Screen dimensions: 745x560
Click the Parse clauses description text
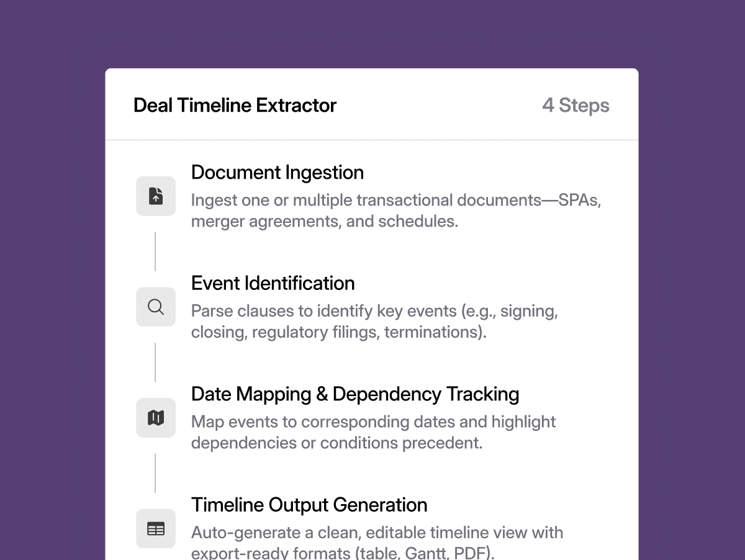[x=374, y=322]
